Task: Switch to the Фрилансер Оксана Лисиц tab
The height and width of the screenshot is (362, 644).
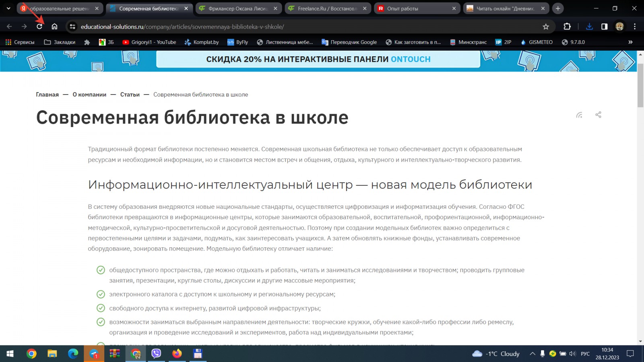Action: 238,8
